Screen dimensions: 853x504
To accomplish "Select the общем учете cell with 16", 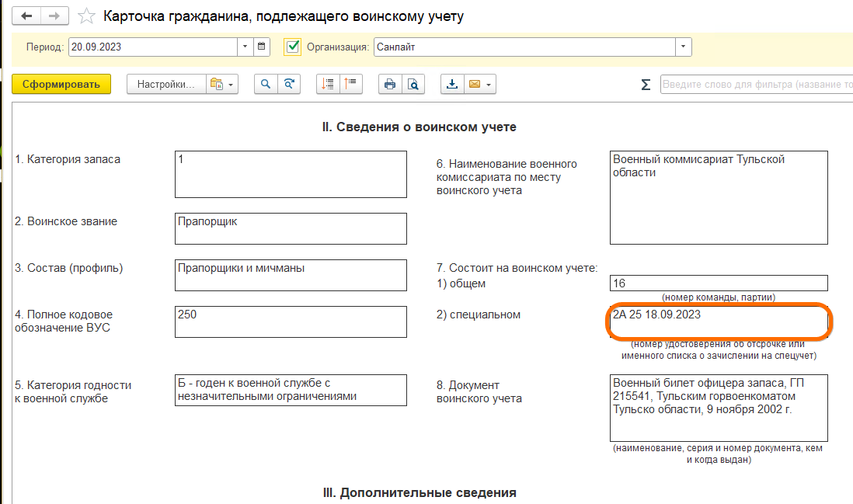I will click(x=719, y=283).
